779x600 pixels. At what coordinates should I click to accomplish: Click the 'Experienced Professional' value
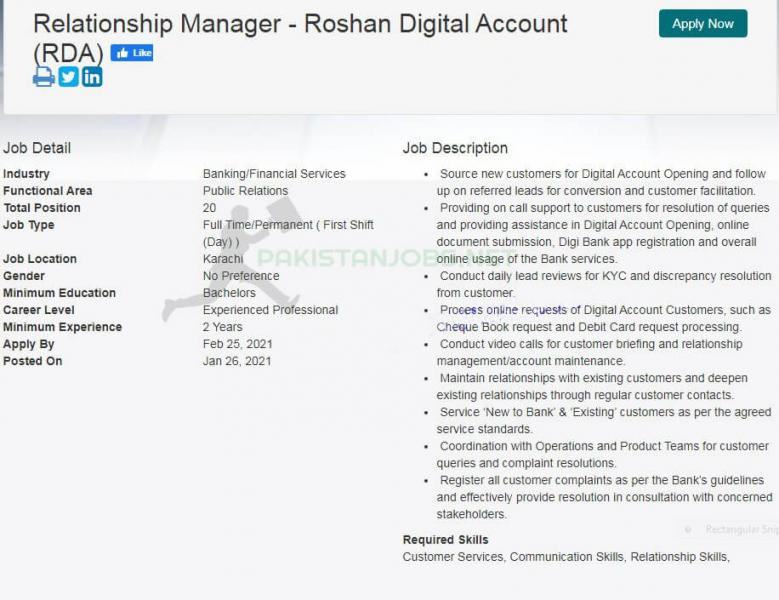pyautogui.click(x=270, y=310)
